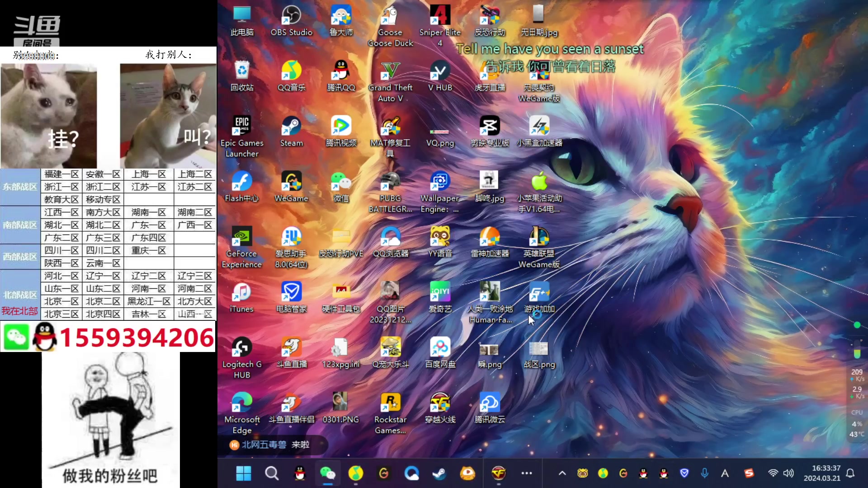Open 腾讯微云 desktop icon

point(490,408)
